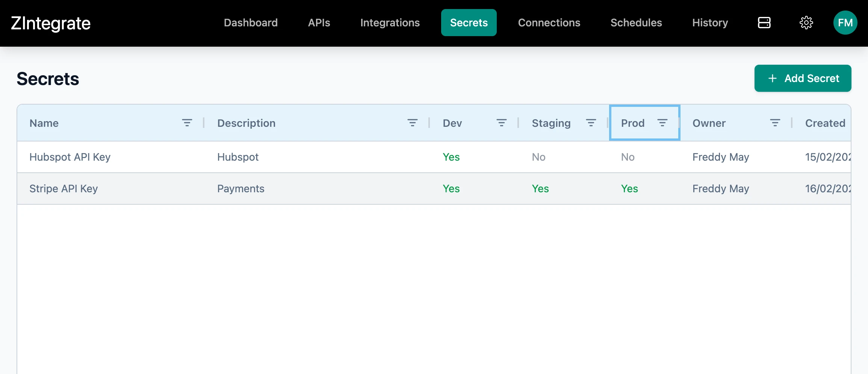Open the FM user profile menu
868x374 pixels.
point(845,23)
